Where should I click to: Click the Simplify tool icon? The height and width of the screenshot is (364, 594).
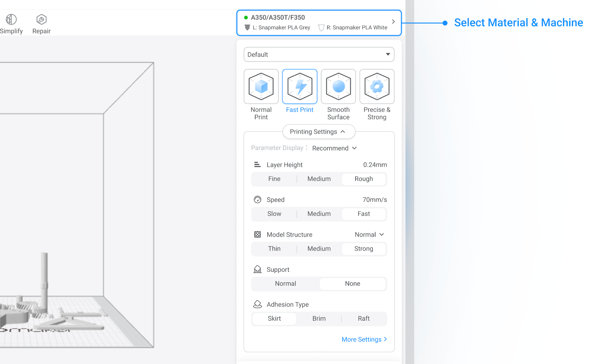point(11,19)
